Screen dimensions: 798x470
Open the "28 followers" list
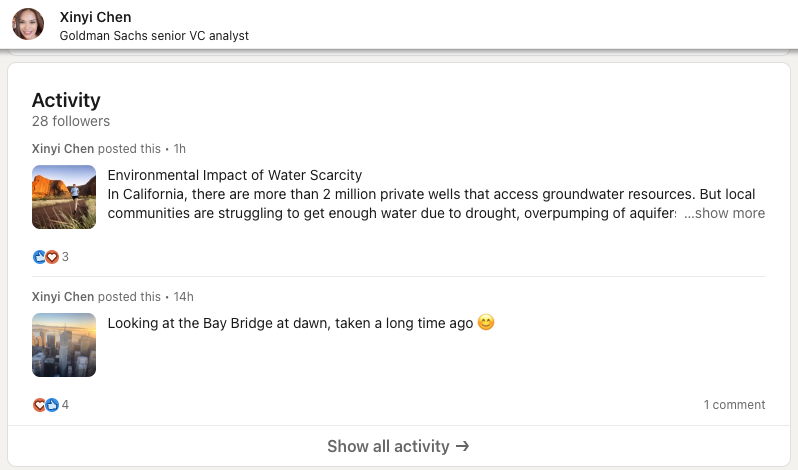pyautogui.click(x=71, y=121)
